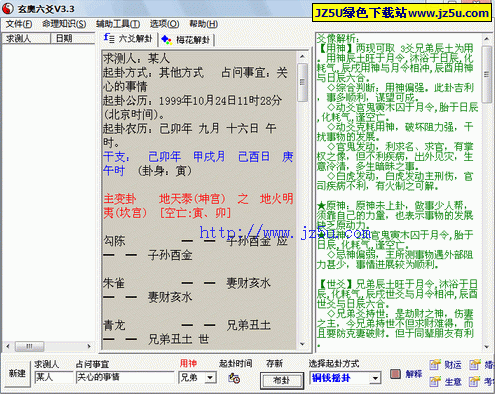Click the icon right of 财运 text
Image resolution: width=495 pixels, height=394 pixels.
tap(475, 365)
